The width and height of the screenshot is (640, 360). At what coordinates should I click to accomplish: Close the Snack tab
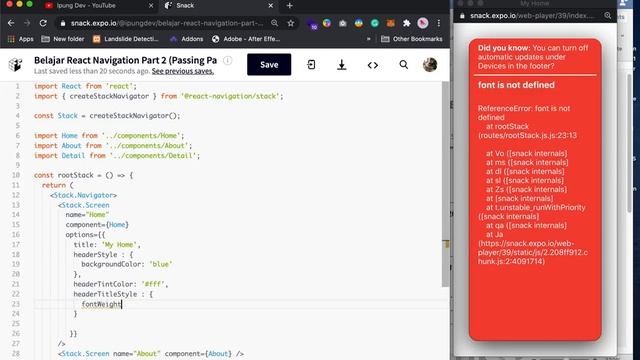[x=270, y=6]
